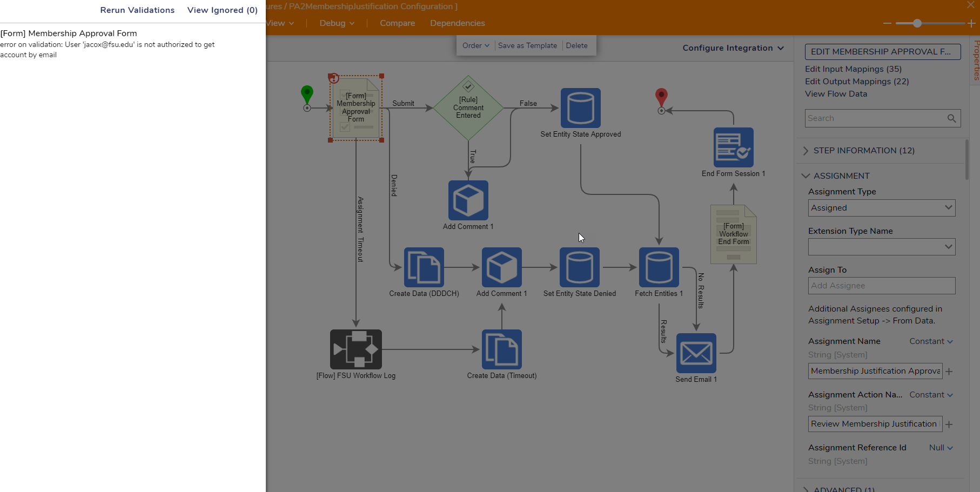Open the Debug menu dropdown
Screen dimensions: 980x492
point(337,23)
